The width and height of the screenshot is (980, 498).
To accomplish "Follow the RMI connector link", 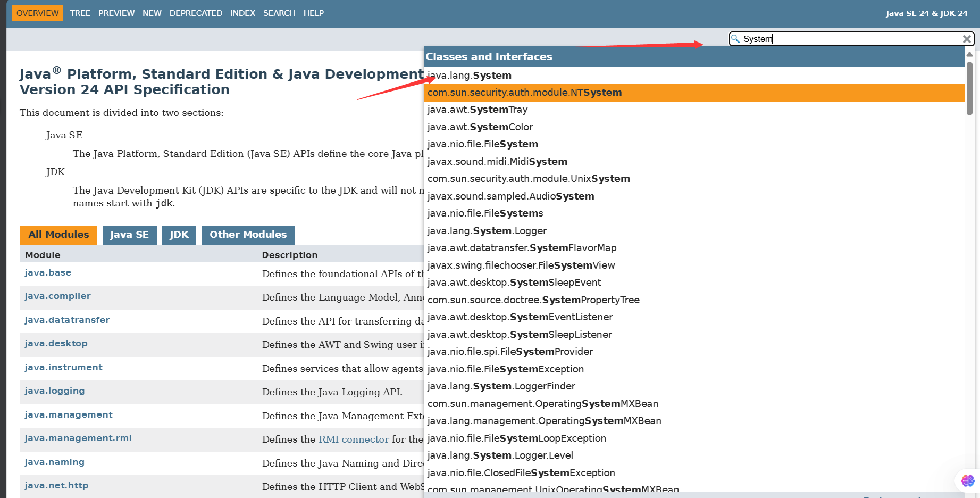I will pyautogui.click(x=354, y=439).
